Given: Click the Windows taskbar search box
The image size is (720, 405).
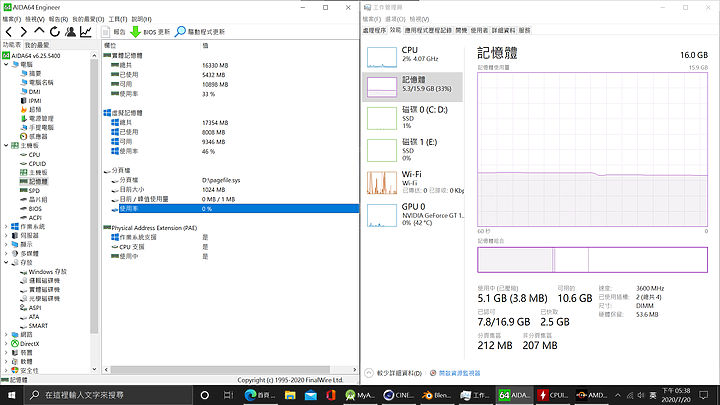Looking at the screenshot, I should tap(107, 395).
